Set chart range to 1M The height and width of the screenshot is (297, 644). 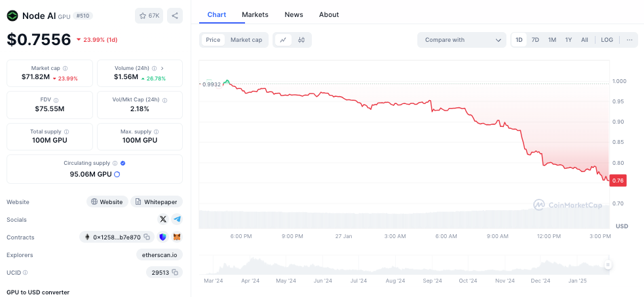click(552, 40)
